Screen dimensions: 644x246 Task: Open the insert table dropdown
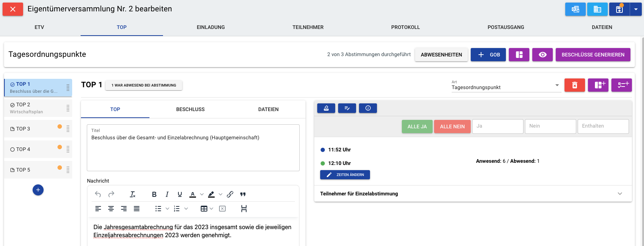(x=211, y=209)
